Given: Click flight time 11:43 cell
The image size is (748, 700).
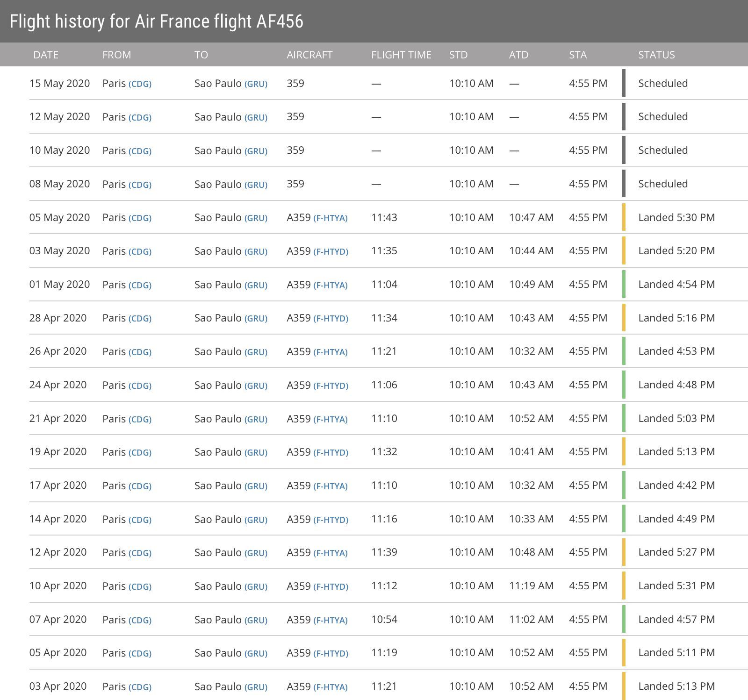Looking at the screenshot, I should tap(384, 217).
